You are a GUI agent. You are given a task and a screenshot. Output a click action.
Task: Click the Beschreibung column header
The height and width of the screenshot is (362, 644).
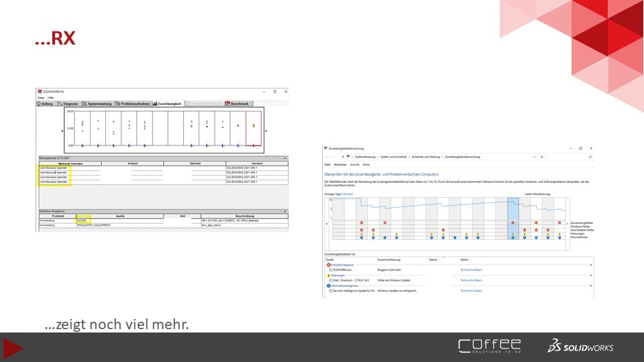coord(244,216)
